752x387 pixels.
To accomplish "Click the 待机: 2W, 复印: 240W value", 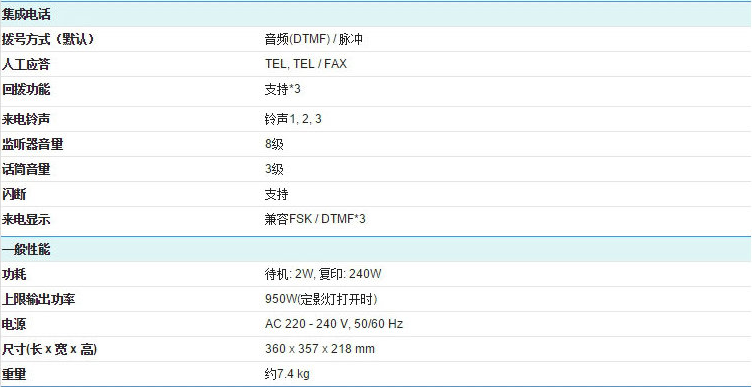I will coord(323,275).
